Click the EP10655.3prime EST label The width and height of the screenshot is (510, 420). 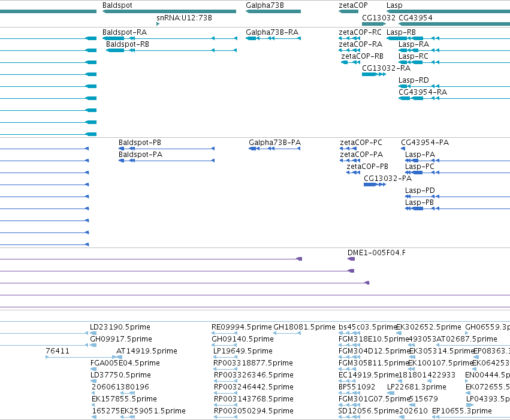(x=462, y=412)
